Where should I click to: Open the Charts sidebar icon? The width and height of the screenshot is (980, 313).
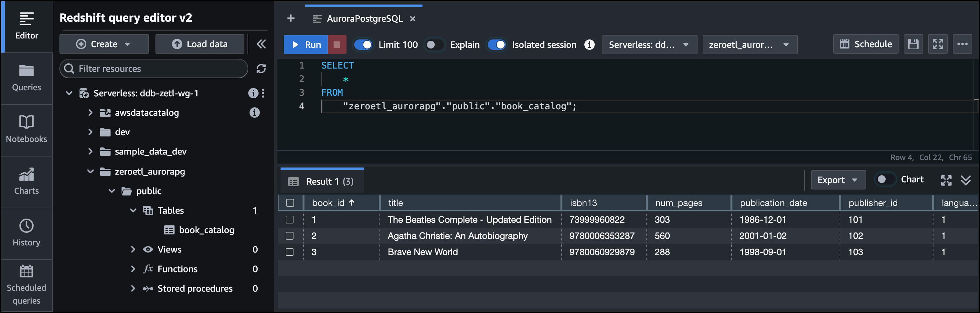click(x=26, y=180)
